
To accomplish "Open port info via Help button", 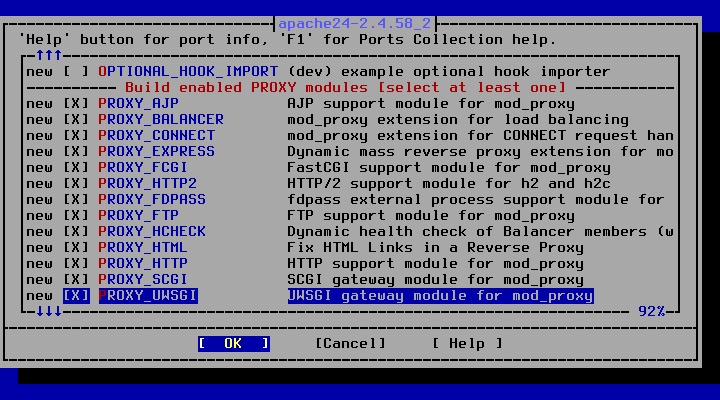I will [x=467, y=344].
